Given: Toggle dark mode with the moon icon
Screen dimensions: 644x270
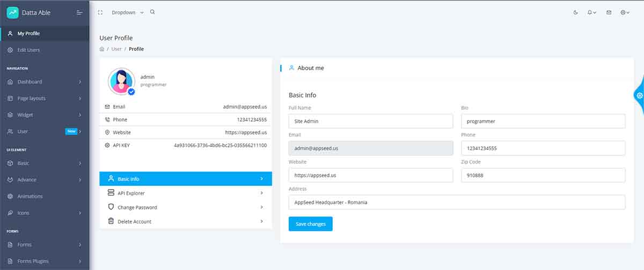Looking at the screenshot, I should coord(576,12).
